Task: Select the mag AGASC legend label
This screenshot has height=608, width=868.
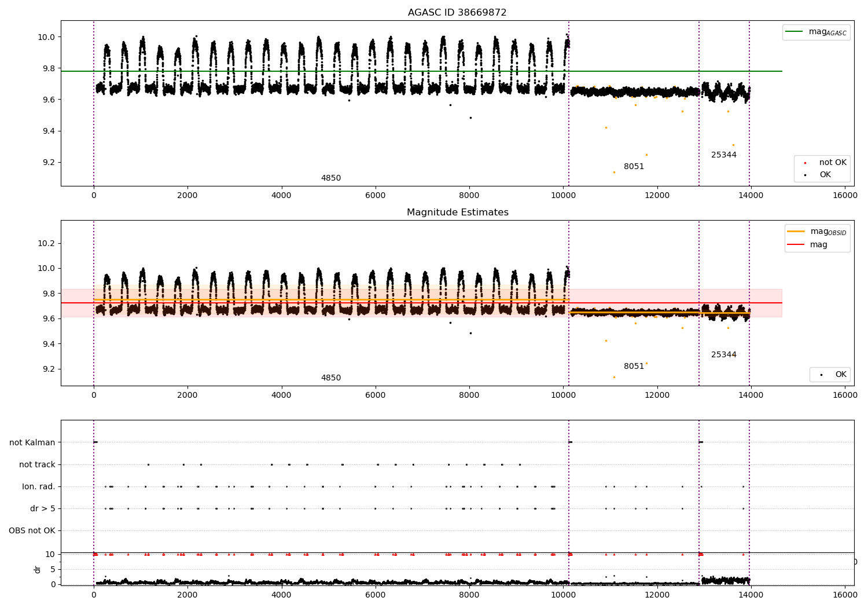Action: (x=827, y=32)
